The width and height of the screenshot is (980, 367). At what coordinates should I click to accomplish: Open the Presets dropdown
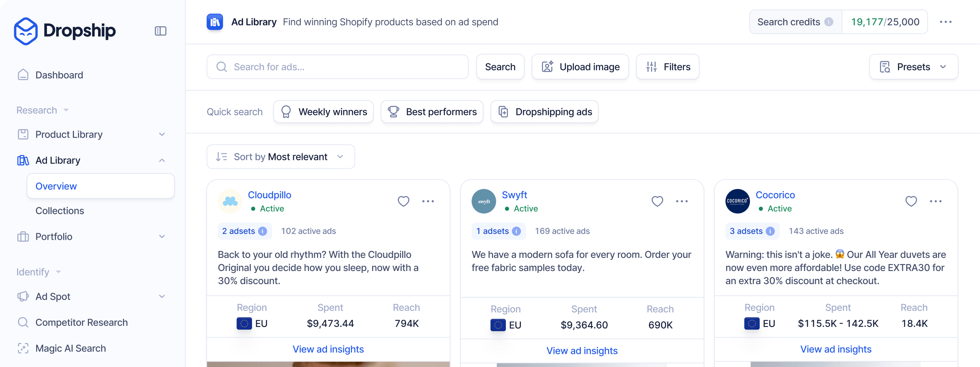click(x=914, y=67)
